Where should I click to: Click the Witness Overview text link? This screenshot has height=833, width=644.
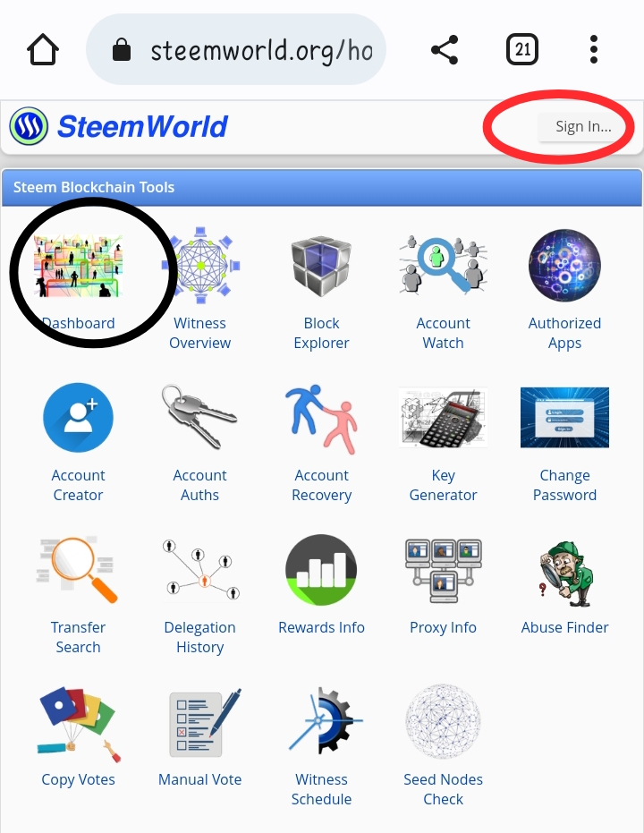point(199,333)
